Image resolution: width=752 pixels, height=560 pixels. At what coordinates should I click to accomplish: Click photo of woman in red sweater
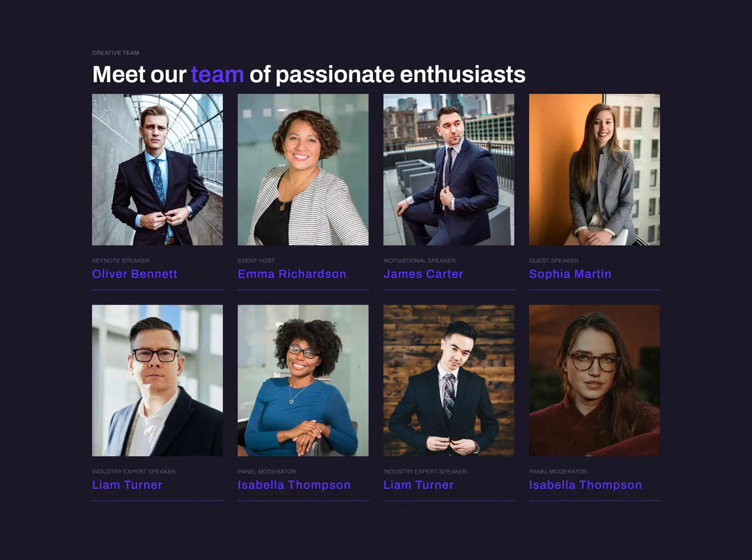[594, 380]
